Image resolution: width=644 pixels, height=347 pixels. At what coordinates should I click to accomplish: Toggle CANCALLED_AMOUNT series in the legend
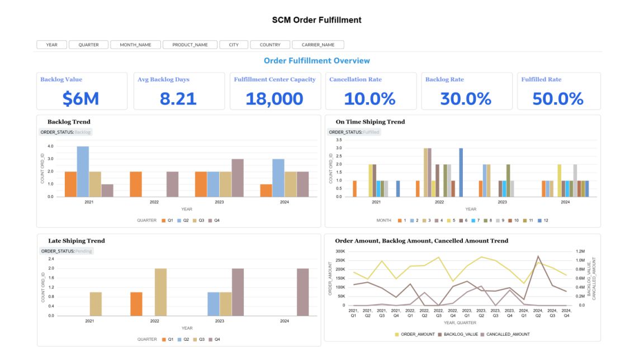pos(484,334)
